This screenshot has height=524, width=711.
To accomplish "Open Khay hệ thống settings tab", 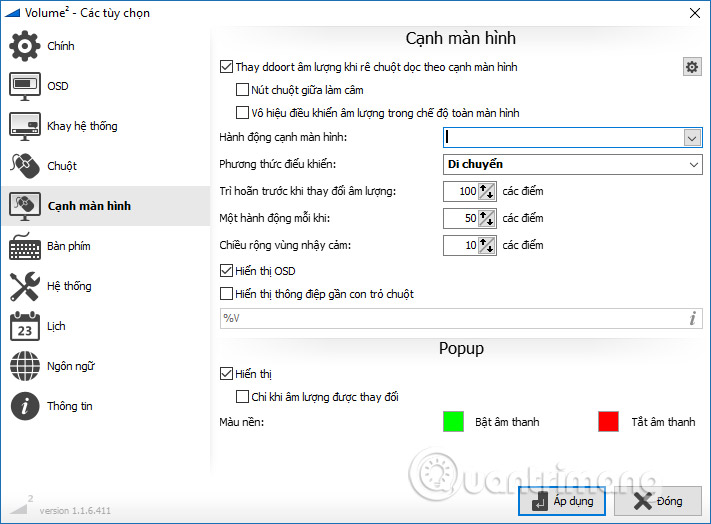I will point(105,126).
